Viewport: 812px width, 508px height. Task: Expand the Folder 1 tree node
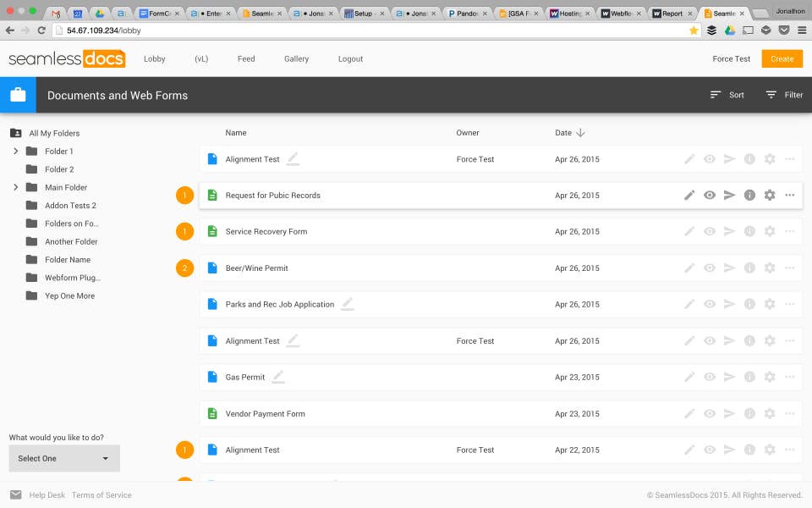[x=15, y=152]
